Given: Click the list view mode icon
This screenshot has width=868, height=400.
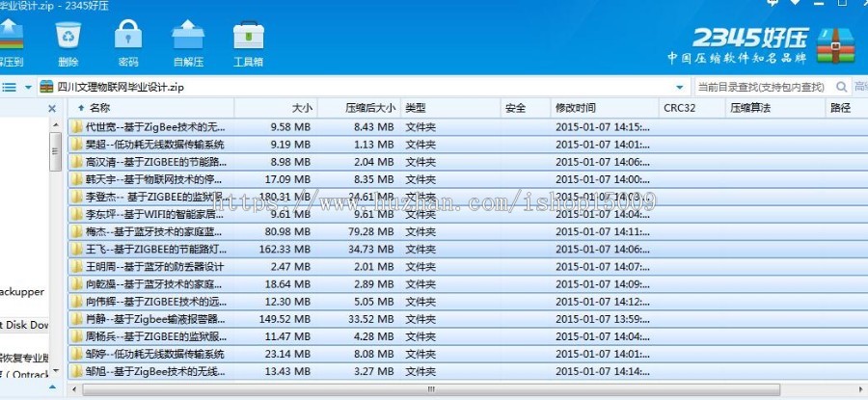Looking at the screenshot, I should click(9, 87).
